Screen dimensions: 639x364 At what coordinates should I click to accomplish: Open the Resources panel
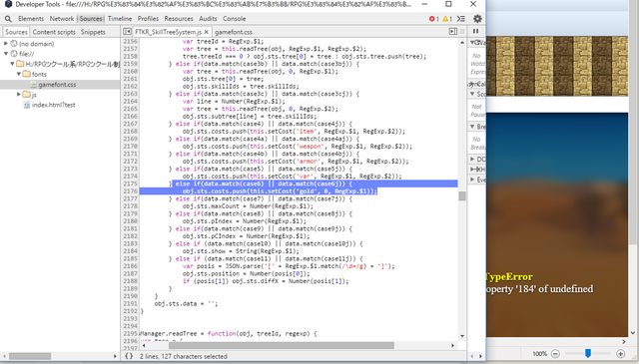179,19
